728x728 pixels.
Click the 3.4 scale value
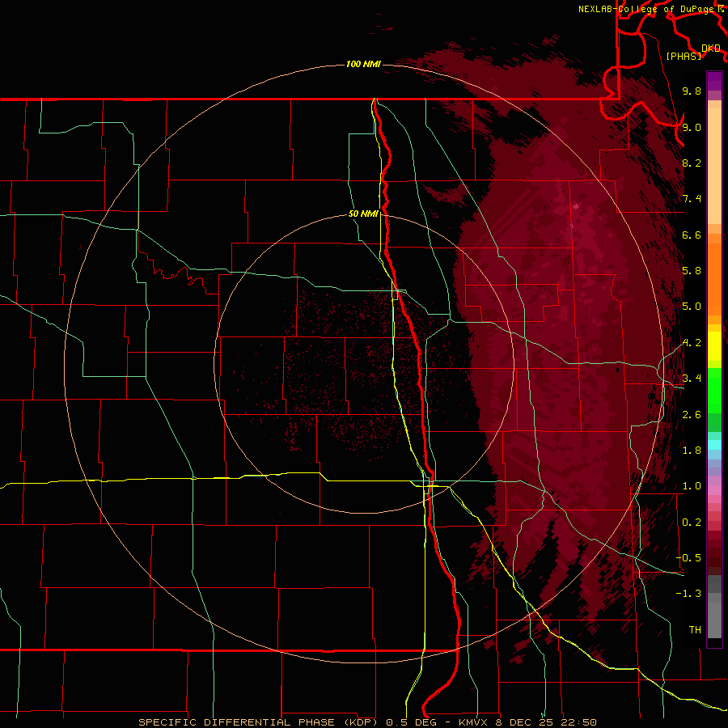pos(692,378)
